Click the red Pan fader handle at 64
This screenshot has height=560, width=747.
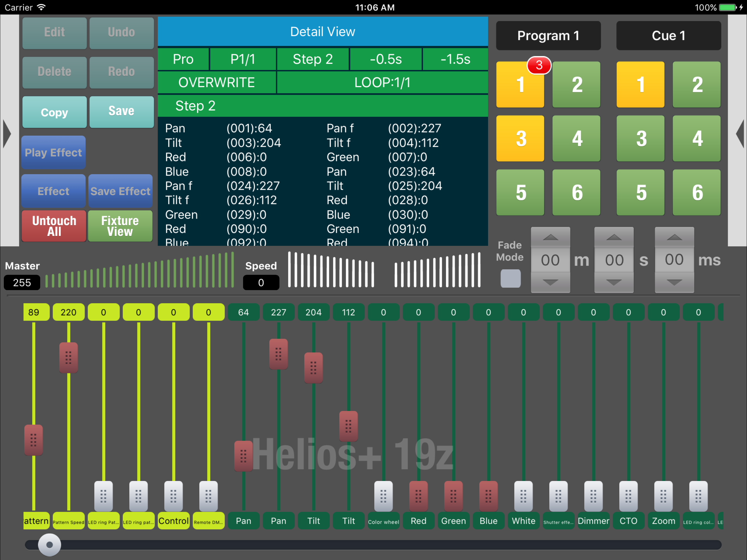coord(243,456)
